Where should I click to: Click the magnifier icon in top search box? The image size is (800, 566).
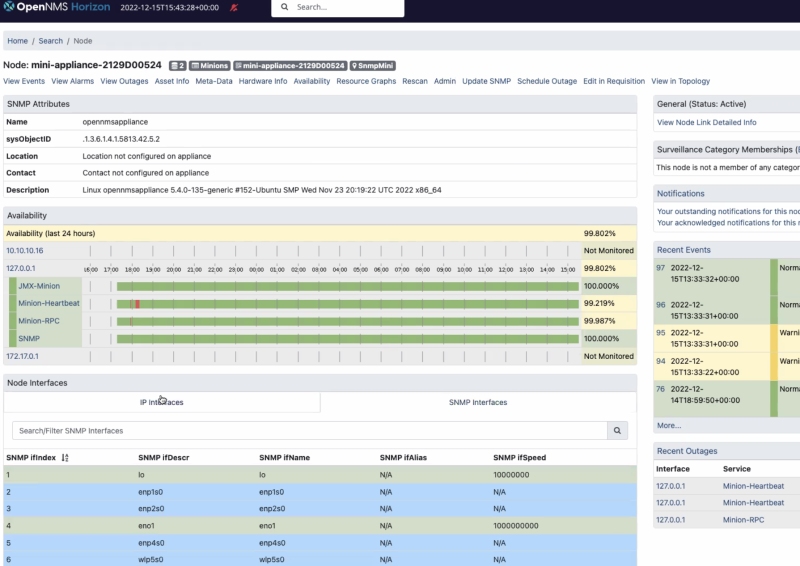pos(285,7)
